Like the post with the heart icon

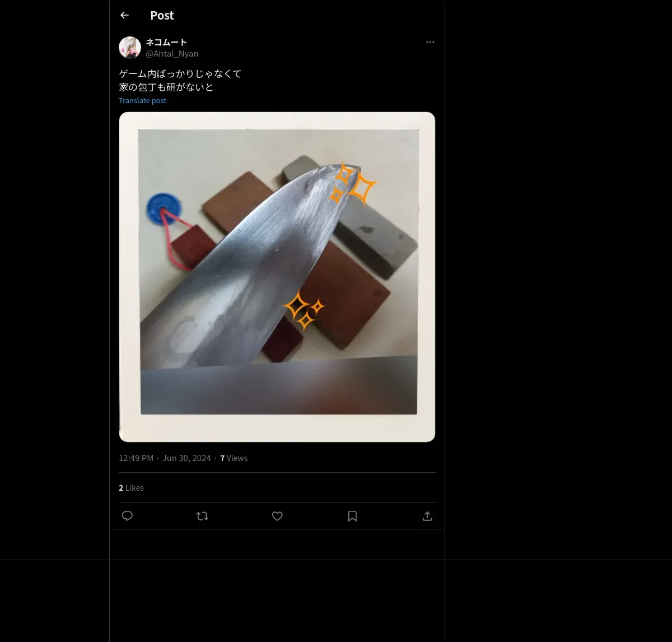click(277, 516)
